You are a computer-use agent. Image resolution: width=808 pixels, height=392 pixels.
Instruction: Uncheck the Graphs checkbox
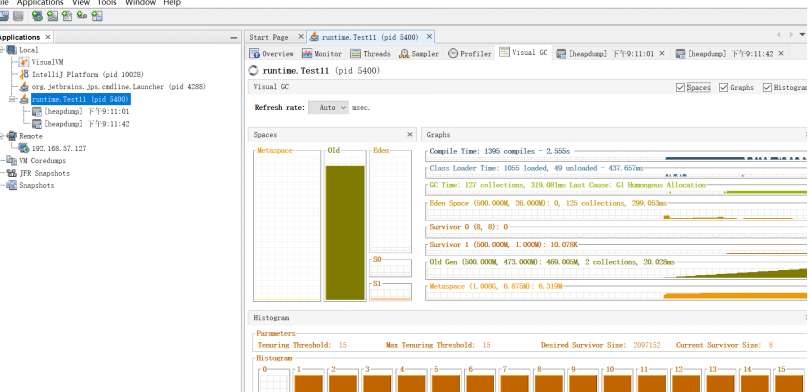[723, 88]
